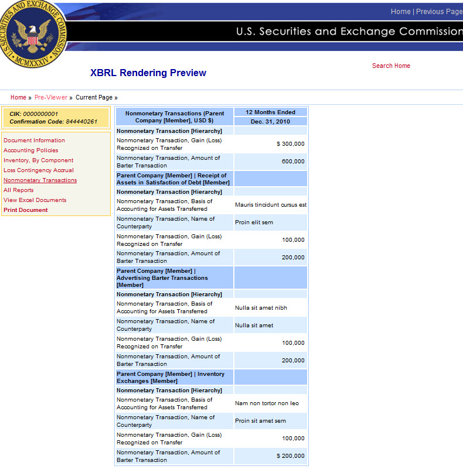
Task: Open the Search Home link
Action: (x=391, y=66)
